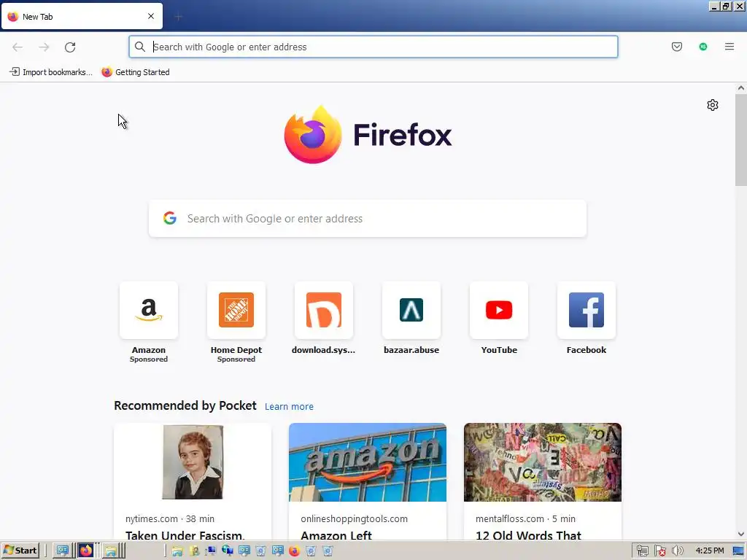Open the green Firefox account avatar

tap(703, 47)
